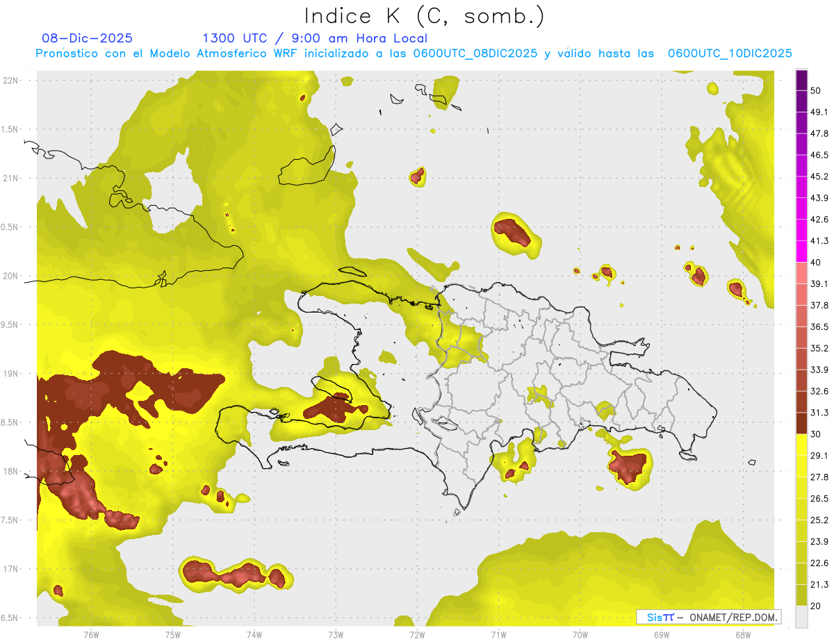Pick the olive swatch between 20 and 21.3
This screenshot has height=644, width=834.
801,595
